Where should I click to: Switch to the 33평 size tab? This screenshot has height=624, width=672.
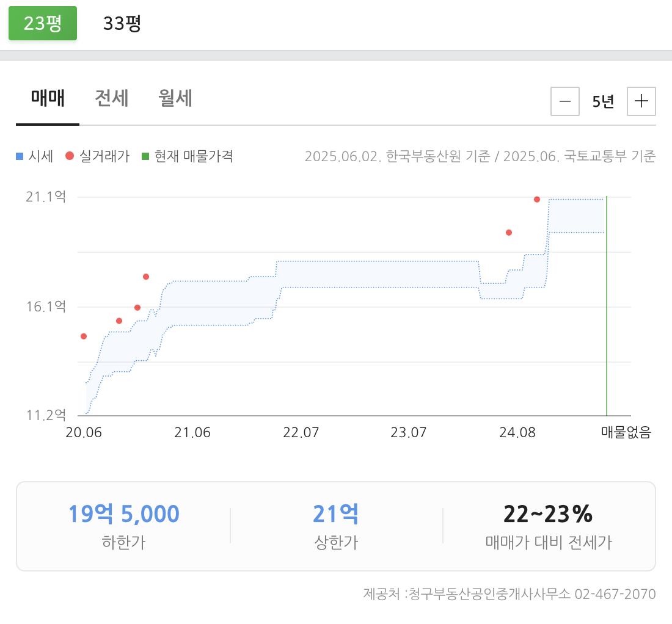point(122,23)
